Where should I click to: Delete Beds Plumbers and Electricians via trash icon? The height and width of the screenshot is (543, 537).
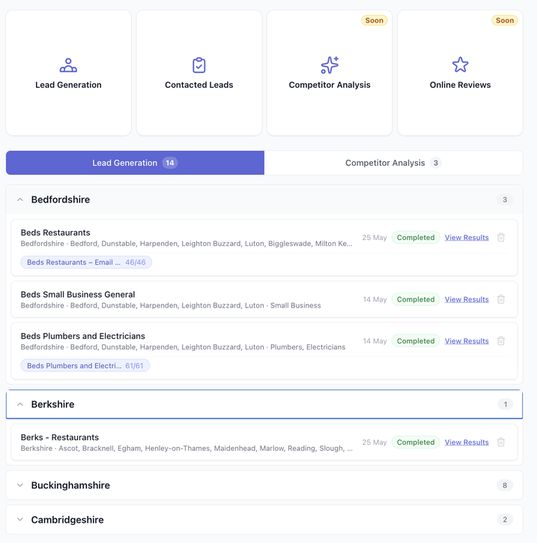(x=501, y=341)
